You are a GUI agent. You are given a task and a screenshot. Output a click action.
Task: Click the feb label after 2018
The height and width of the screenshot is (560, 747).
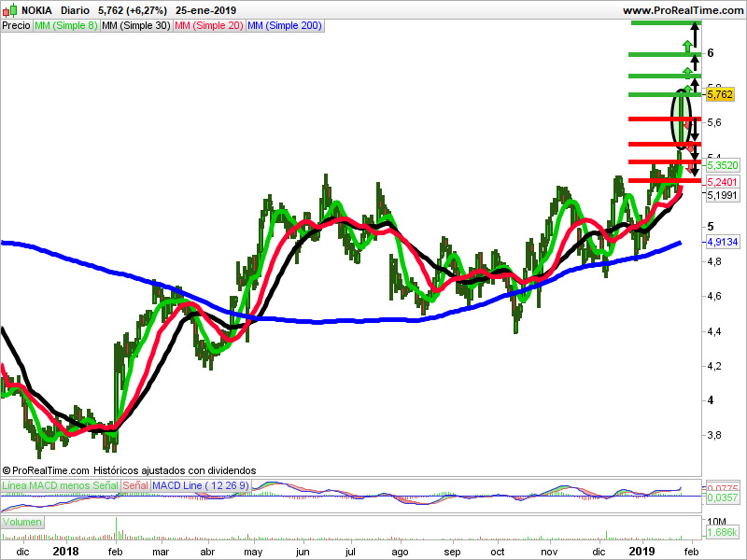coord(115,552)
